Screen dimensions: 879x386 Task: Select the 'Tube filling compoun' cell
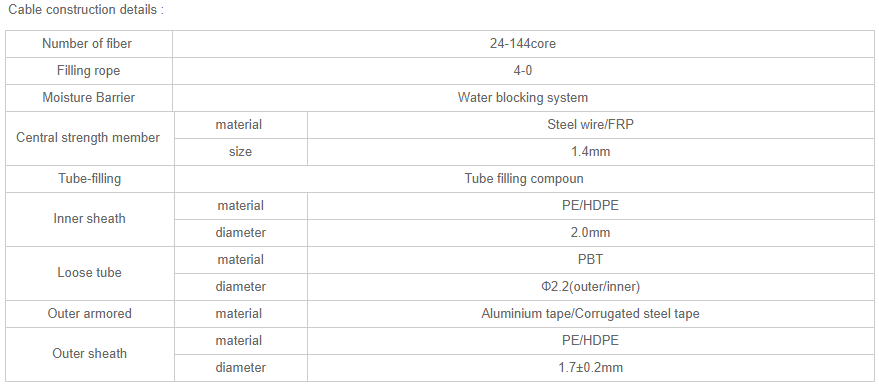point(524,179)
